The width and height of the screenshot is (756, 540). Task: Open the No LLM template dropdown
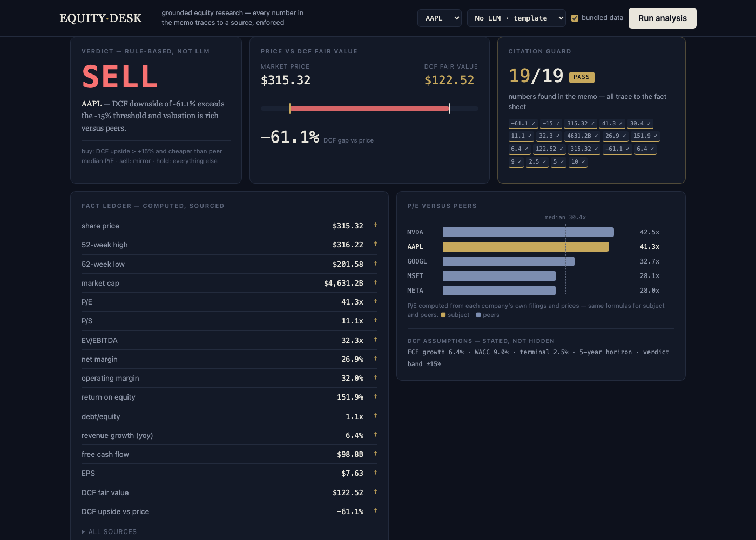(x=516, y=18)
